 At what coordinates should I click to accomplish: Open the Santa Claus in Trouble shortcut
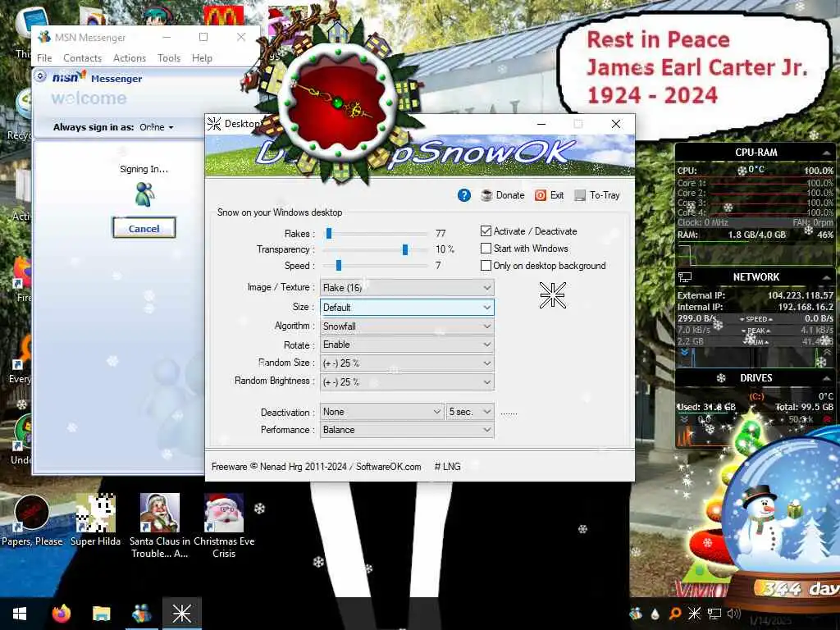pyautogui.click(x=160, y=526)
